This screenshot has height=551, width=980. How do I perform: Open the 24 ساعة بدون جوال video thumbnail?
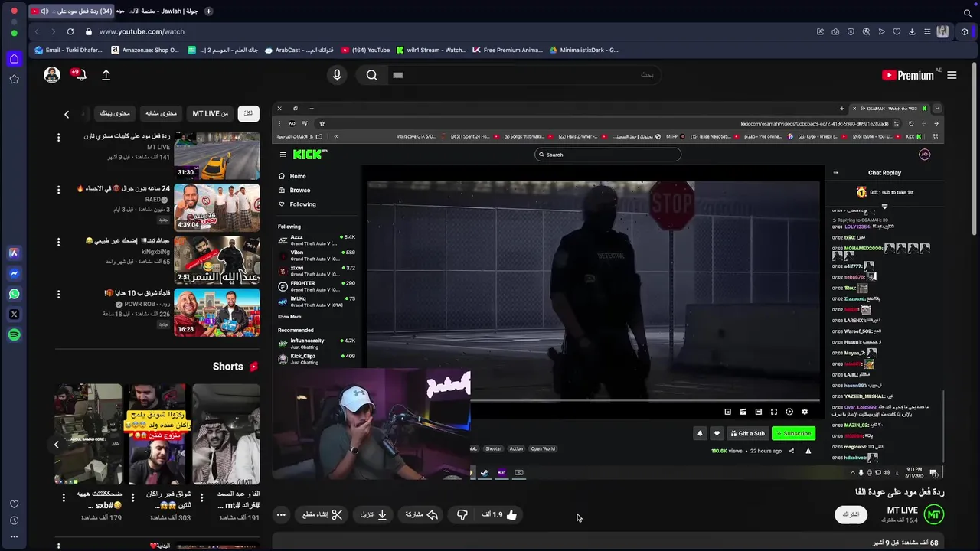[x=217, y=207]
